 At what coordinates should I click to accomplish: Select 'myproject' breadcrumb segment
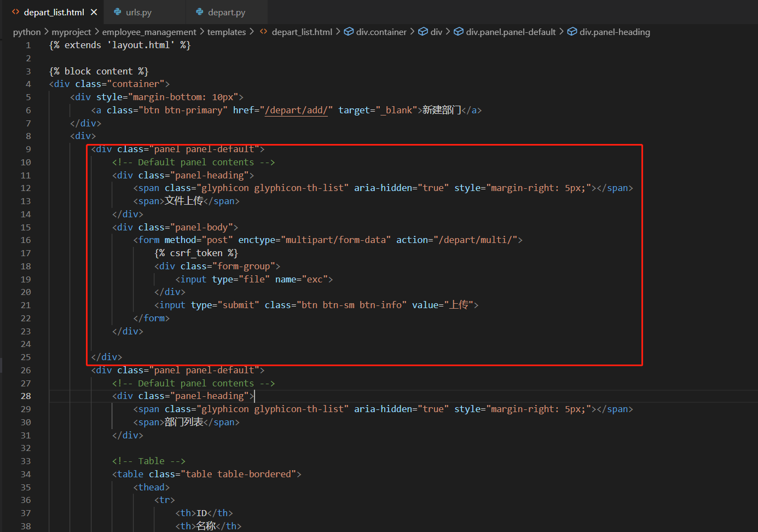point(71,32)
